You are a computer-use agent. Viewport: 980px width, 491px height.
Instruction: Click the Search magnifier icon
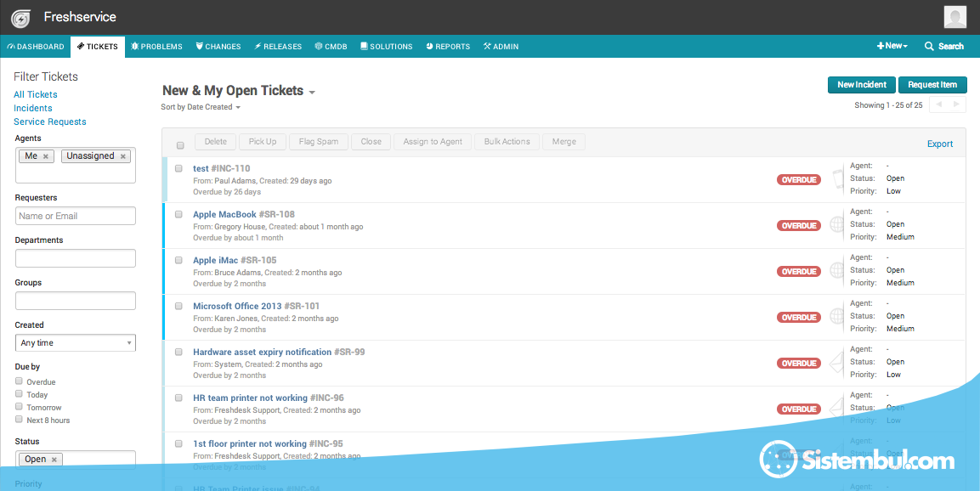(929, 46)
